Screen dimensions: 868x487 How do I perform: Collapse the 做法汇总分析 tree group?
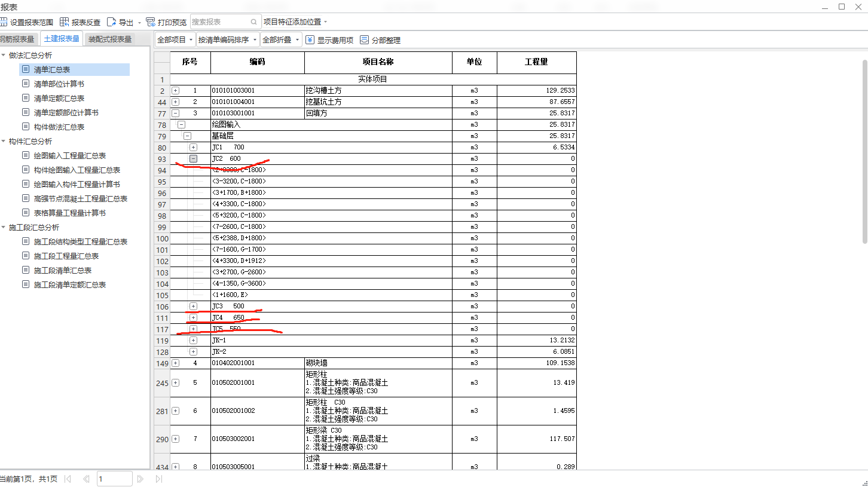pos(4,55)
